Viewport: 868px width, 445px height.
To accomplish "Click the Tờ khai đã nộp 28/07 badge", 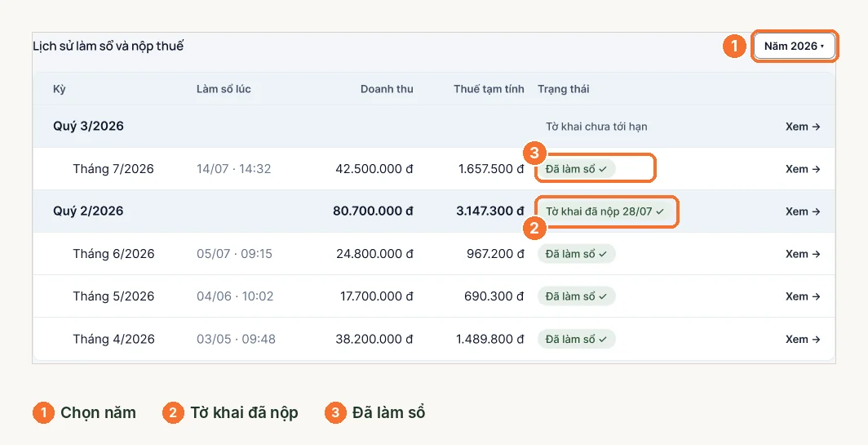I will tap(604, 211).
